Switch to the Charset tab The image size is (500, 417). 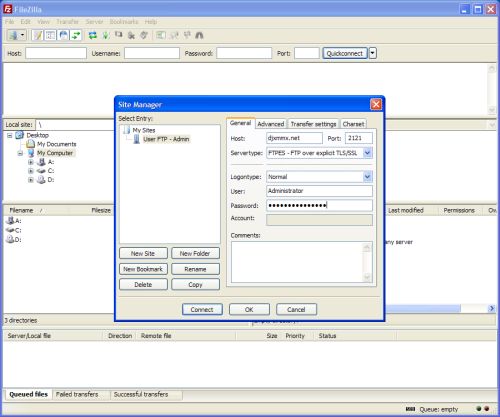(353, 124)
